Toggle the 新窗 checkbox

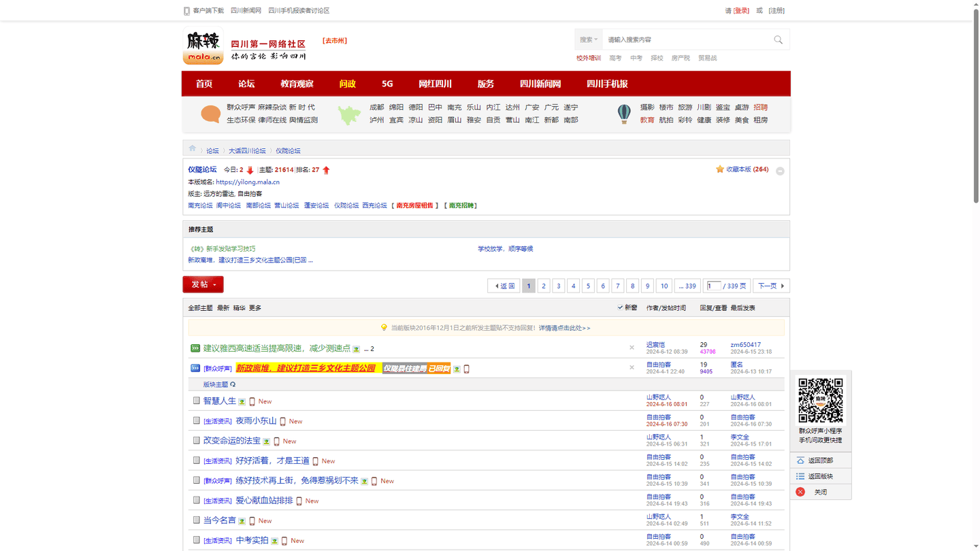[620, 307]
